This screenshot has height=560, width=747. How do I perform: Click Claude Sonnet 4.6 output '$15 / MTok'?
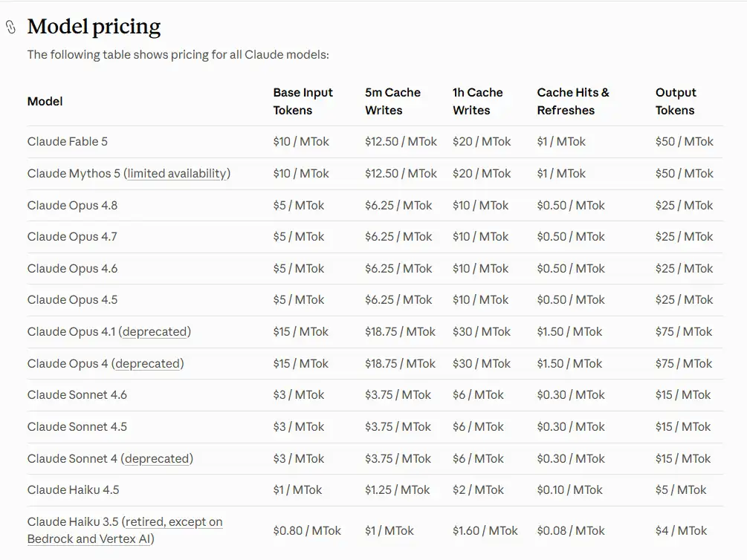(x=682, y=395)
